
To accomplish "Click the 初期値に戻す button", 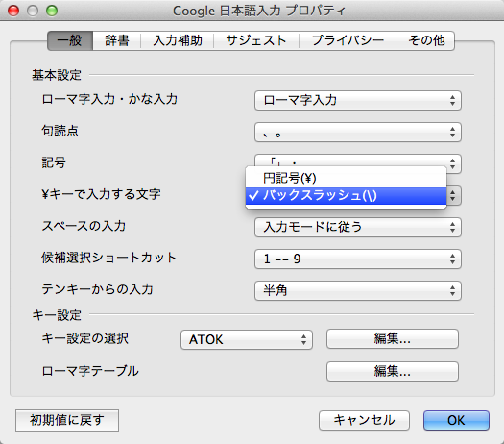I will [x=67, y=420].
